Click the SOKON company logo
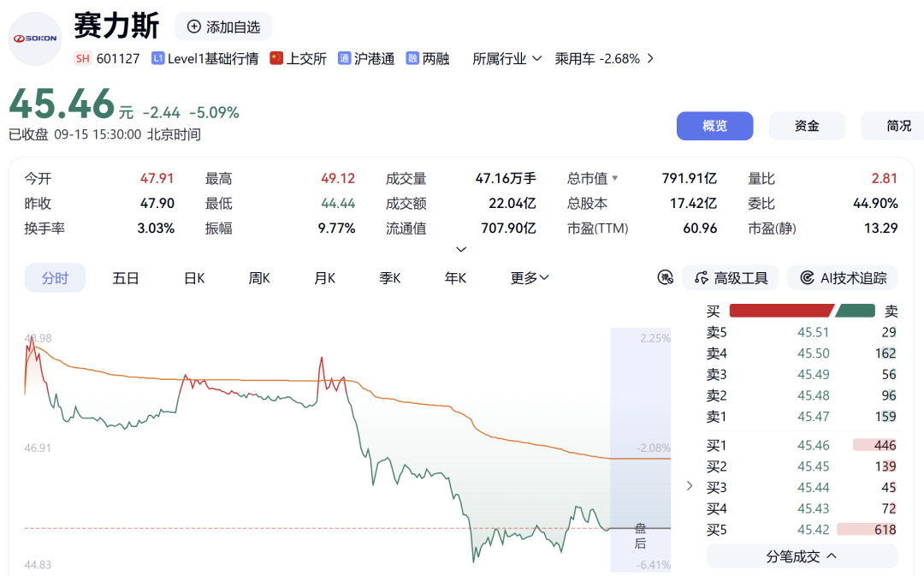 (x=35, y=39)
